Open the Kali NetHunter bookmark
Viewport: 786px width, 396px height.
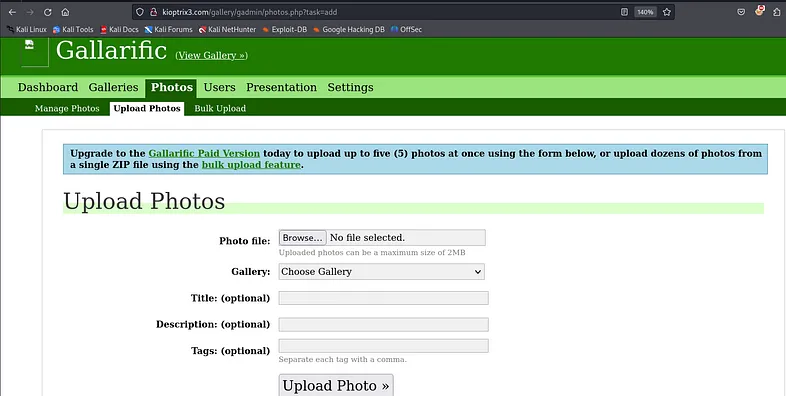pyautogui.click(x=227, y=30)
